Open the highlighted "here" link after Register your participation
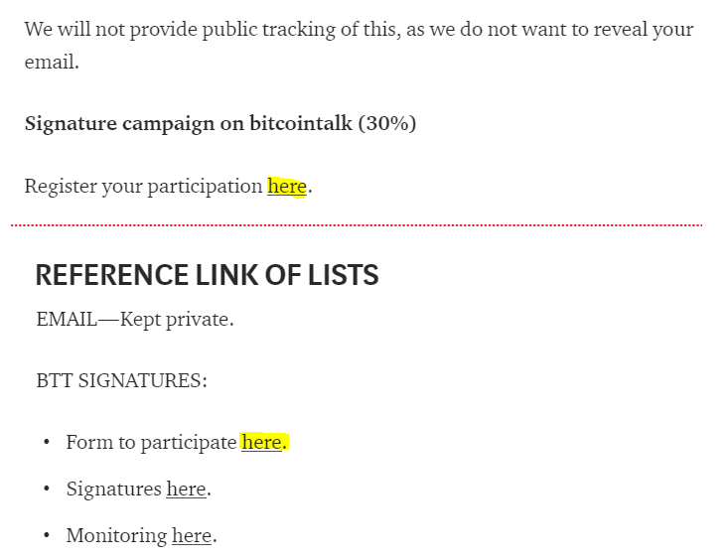 (x=286, y=187)
